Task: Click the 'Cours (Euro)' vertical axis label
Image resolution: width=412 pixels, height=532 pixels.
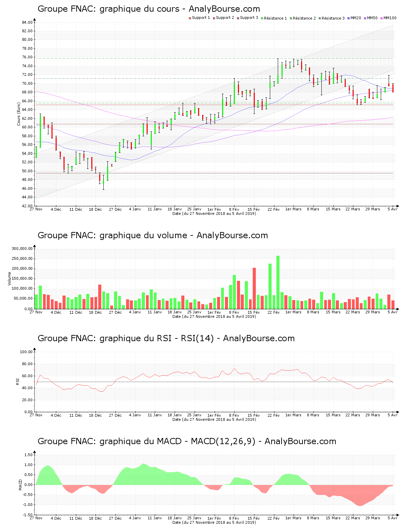Action: point(19,114)
